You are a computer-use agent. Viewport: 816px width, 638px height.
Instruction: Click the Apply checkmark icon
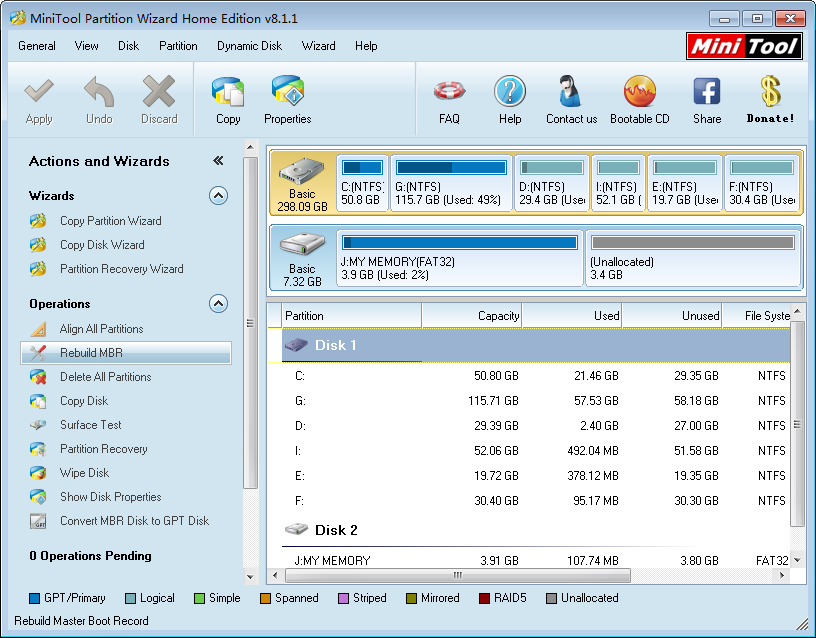(x=39, y=92)
